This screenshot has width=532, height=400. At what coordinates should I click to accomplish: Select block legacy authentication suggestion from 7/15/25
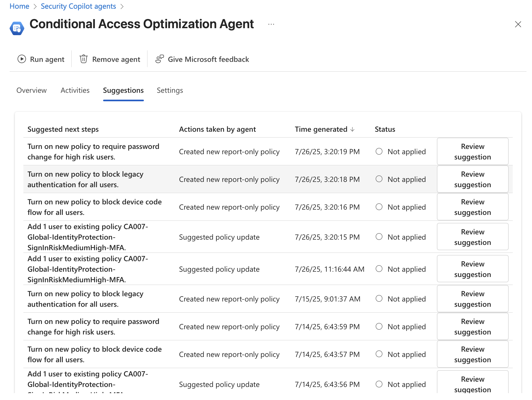point(85,299)
